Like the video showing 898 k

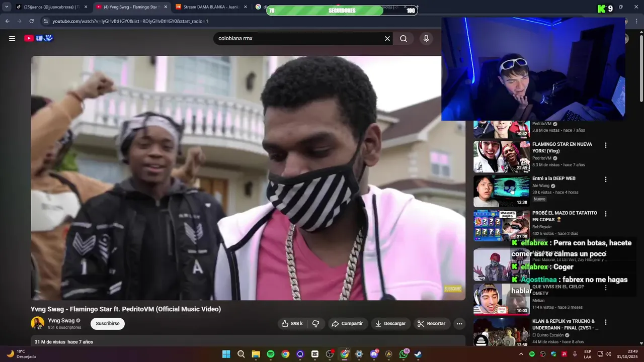pos(292,324)
